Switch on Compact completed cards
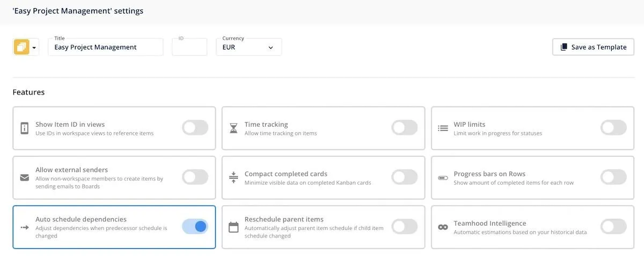 (404, 177)
